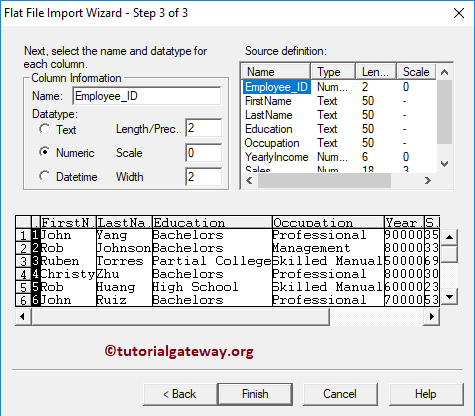Click the 'Yang' cell in preview
Viewport: 475px width, 416px height.
[x=124, y=235]
